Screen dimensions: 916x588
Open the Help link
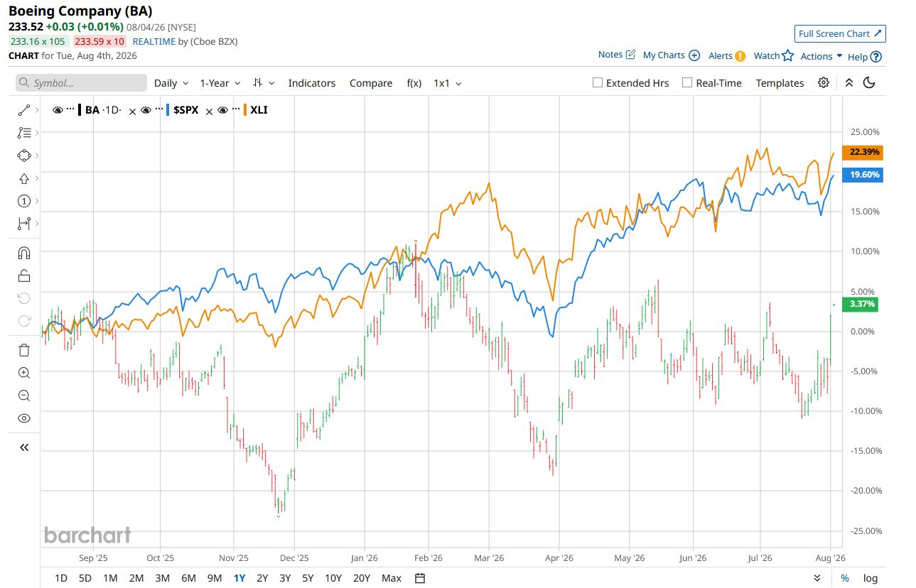(865, 57)
